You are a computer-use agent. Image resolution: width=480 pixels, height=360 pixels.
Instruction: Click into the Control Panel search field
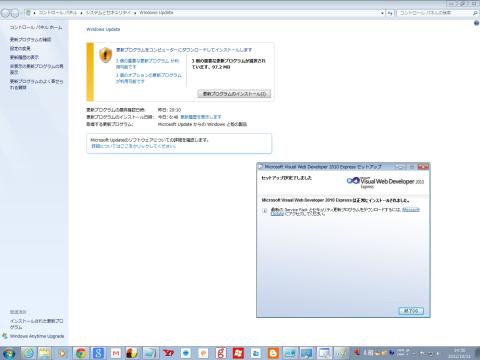click(x=434, y=13)
